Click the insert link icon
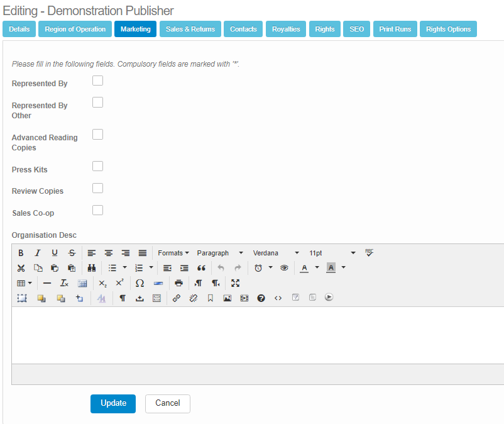Image resolution: width=504 pixels, height=424 pixels. 177,298
